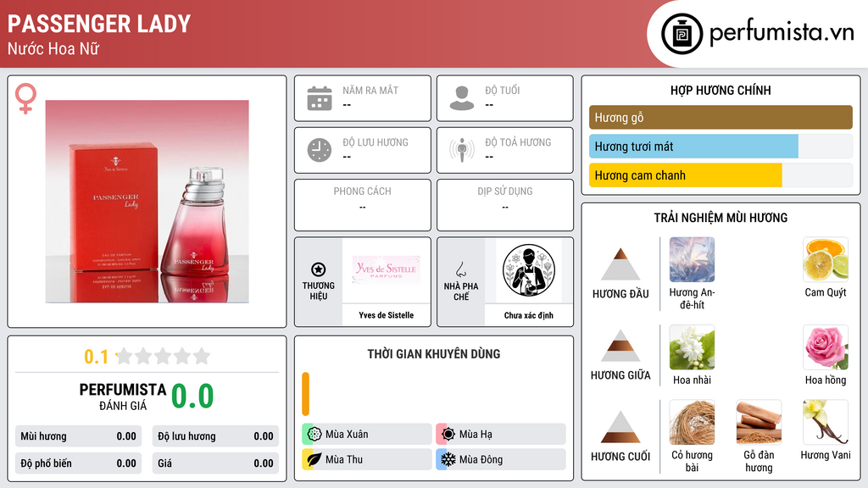Click the Giá 0.00 score row

coord(215,463)
